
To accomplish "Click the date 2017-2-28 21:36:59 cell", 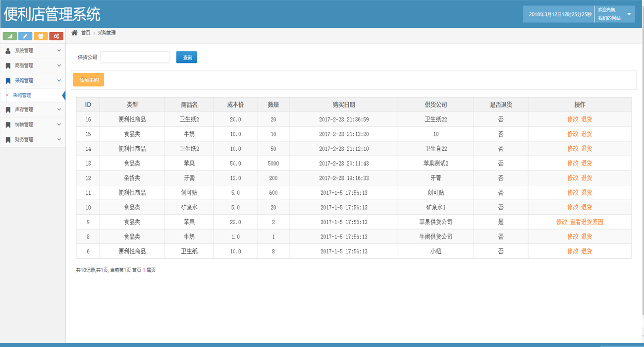I will coord(344,119).
